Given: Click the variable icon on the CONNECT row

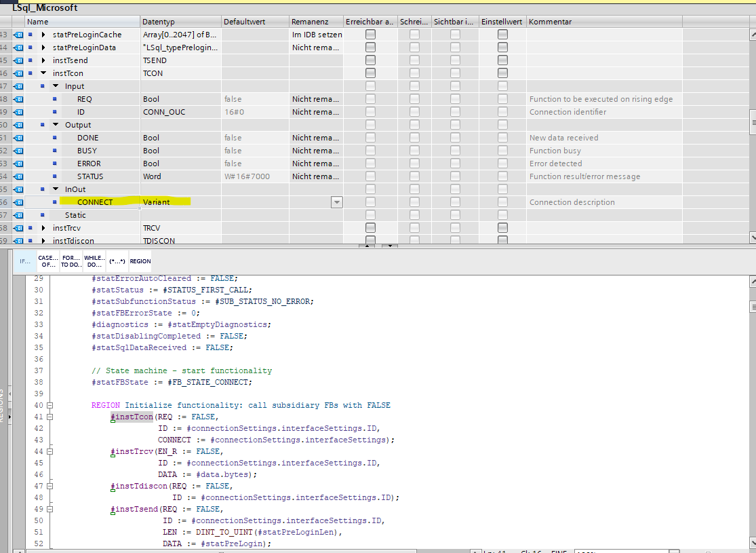Looking at the screenshot, I should (19, 202).
